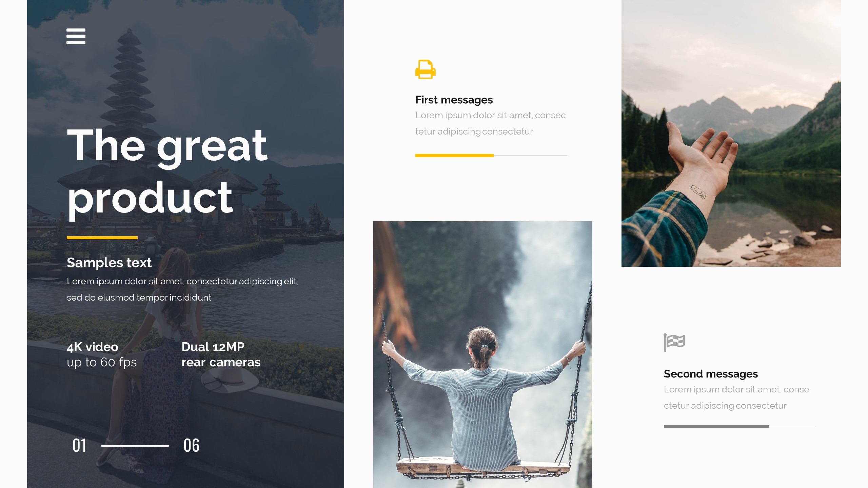Open the woman on swing photo
The height and width of the screenshot is (488, 868).
coord(483,354)
